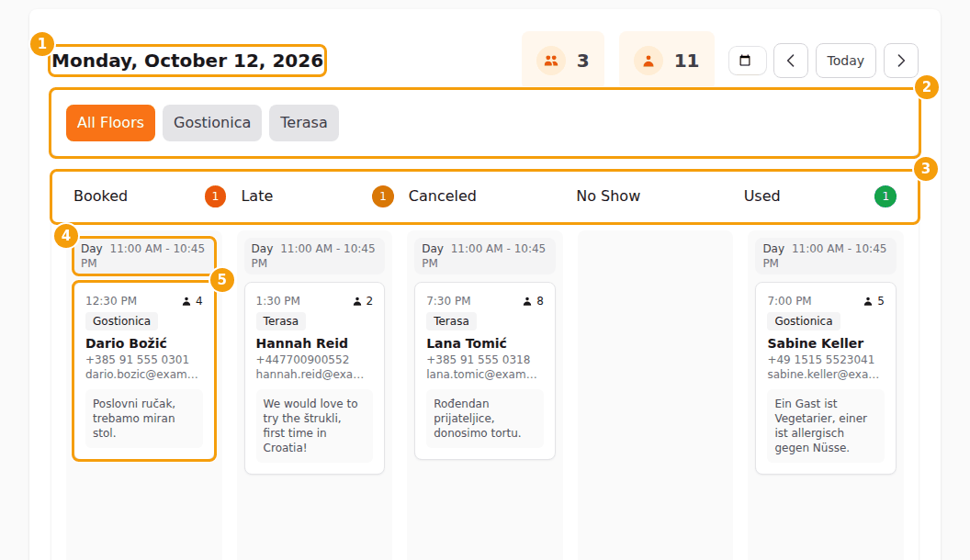Click the 7:30 PM reservation time
Image resolution: width=970 pixels, height=560 pixels.
click(448, 301)
